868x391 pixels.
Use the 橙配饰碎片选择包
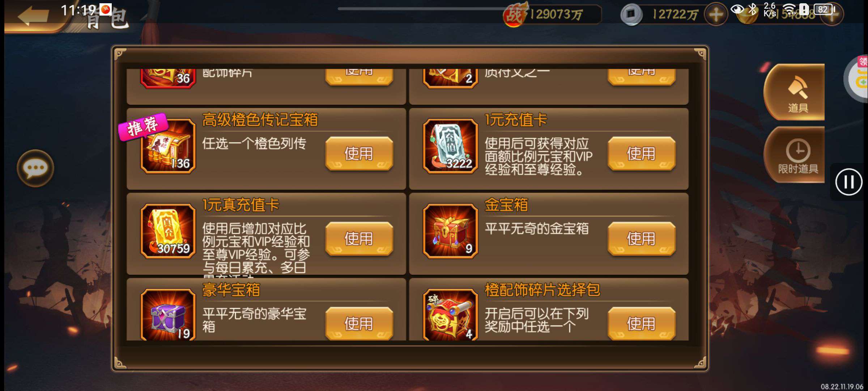[641, 323]
